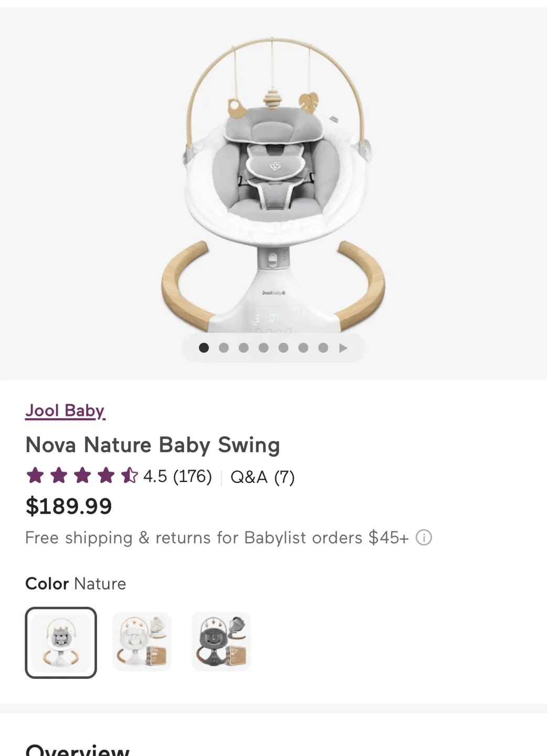Click the info icon next to free shipping
547x756 pixels.
[x=424, y=537]
